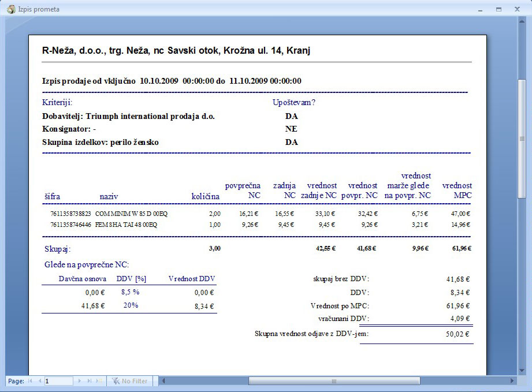This screenshot has width=532, height=392.
Task: Go to the first page of the report
Action: 31,381
